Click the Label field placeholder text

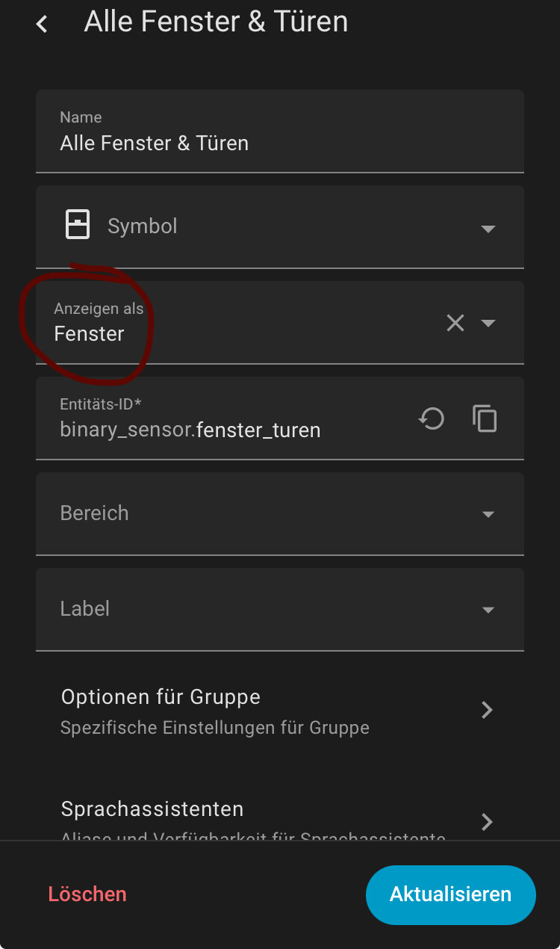[x=85, y=609]
